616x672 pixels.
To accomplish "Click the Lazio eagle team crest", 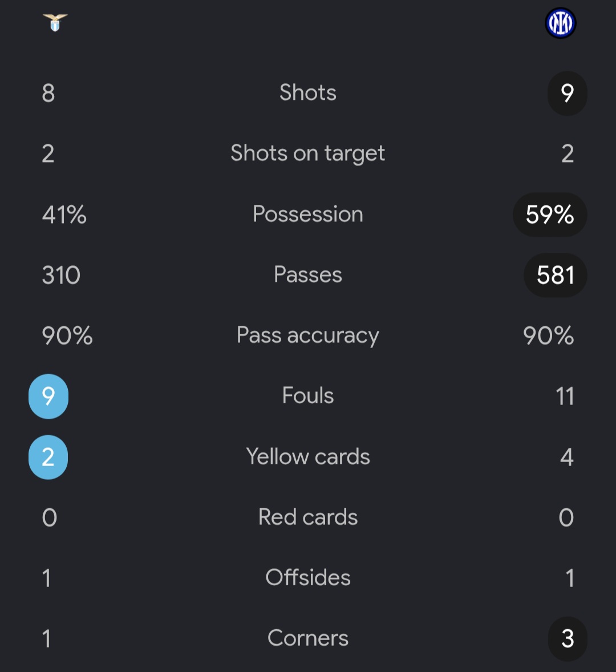I will coord(55,23).
